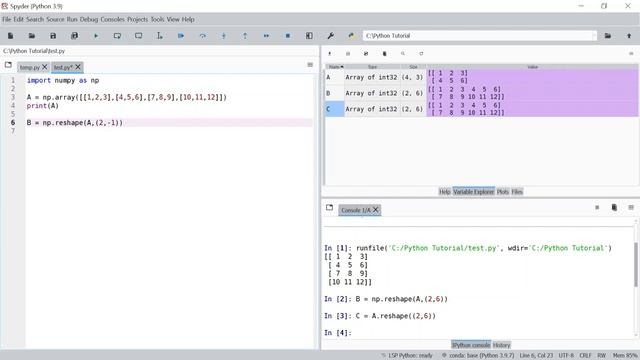The width and height of the screenshot is (640, 360).
Task: Open Preferences with the wrench icon
Action: coord(331,36)
